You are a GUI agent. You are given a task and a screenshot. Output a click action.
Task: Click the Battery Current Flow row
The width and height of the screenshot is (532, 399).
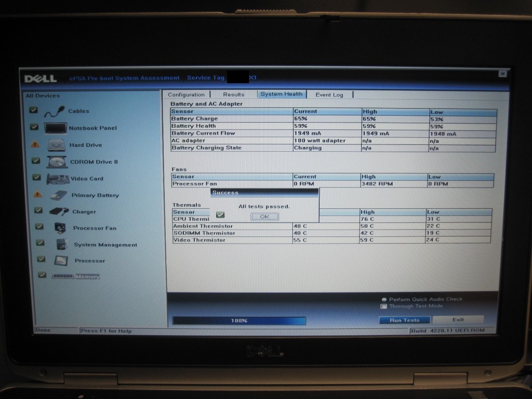coord(333,134)
